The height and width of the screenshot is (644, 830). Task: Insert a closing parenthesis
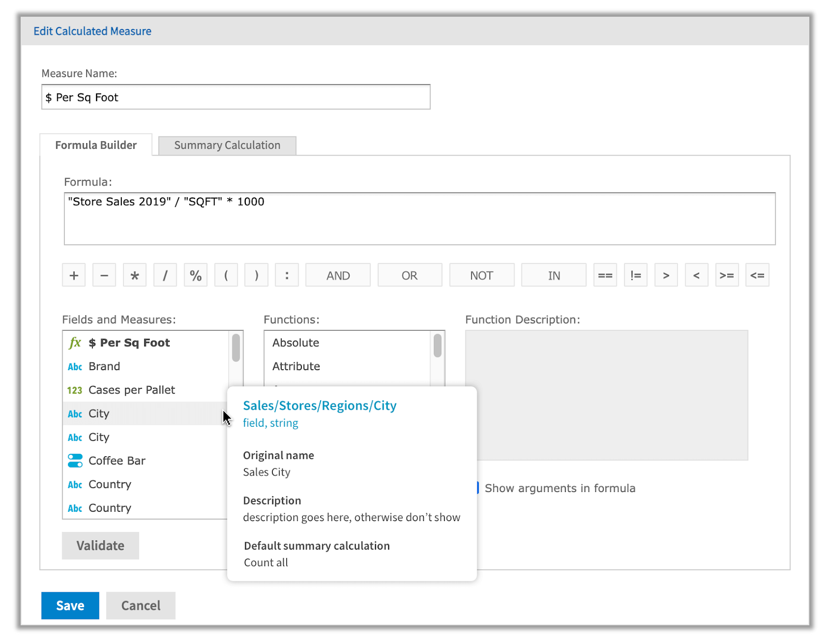pyautogui.click(x=256, y=275)
